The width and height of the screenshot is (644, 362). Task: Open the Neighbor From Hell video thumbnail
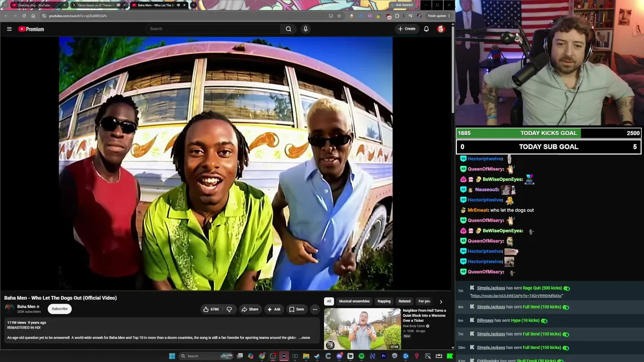tap(362, 329)
